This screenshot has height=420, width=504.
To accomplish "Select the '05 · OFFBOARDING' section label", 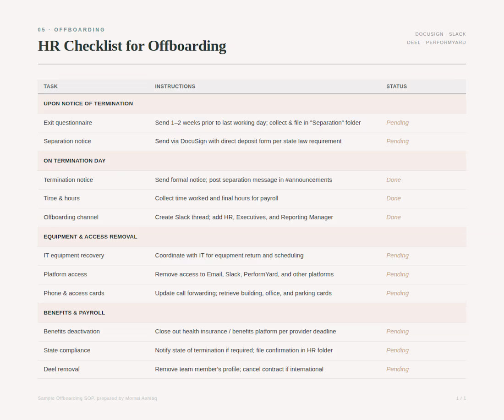I will pyautogui.click(x=71, y=30).
